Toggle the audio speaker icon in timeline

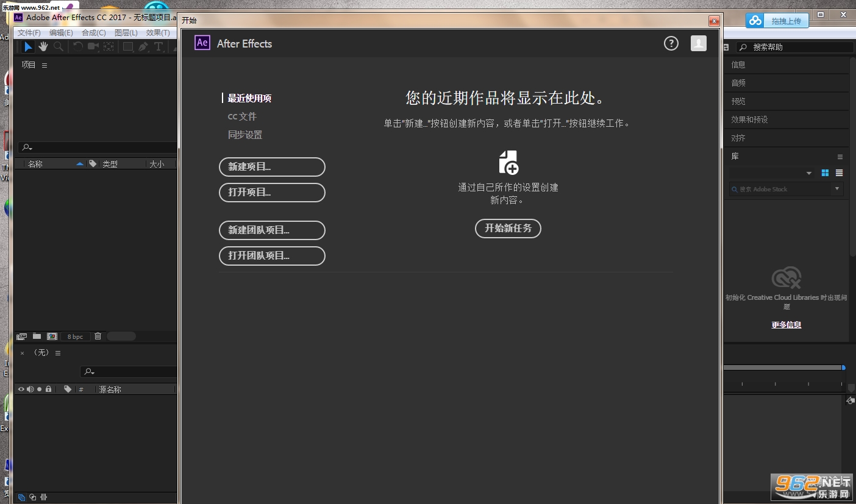(x=30, y=389)
